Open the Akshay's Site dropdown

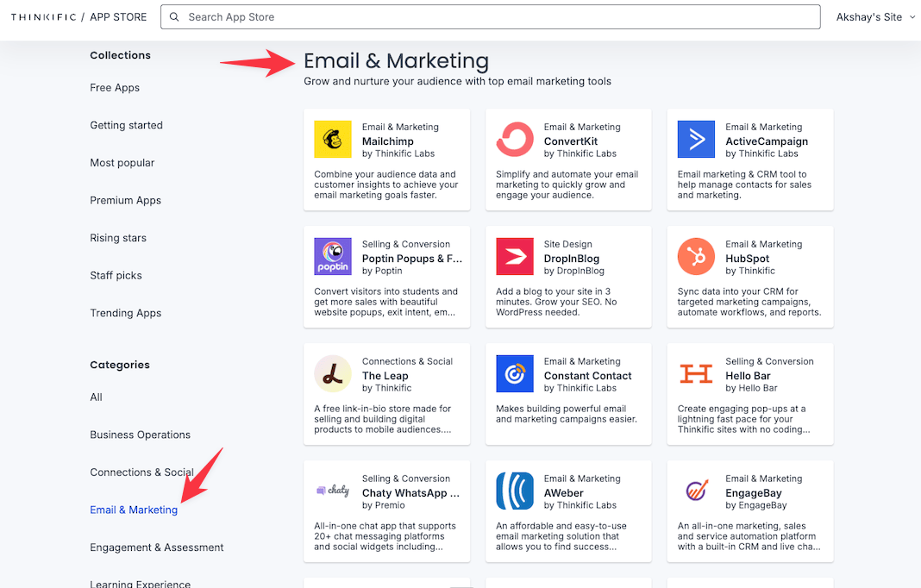coord(874,16)
